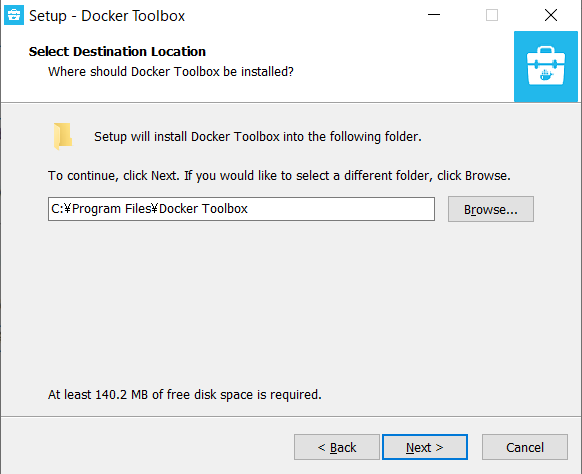
Task: Proceed with the Next button
Action: (x=425, y=447)
